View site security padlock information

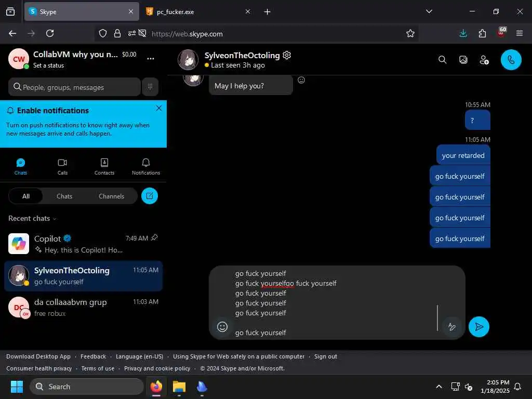[117, 33]
